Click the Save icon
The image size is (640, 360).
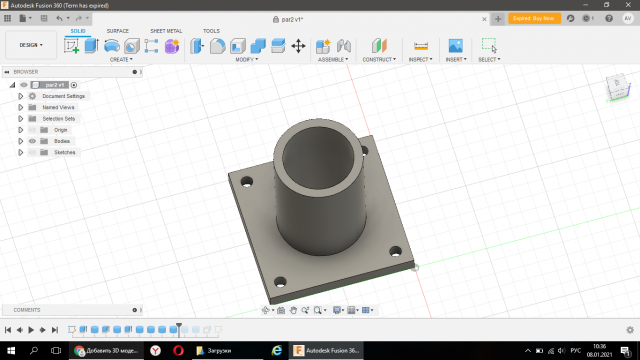pos(44,18)
